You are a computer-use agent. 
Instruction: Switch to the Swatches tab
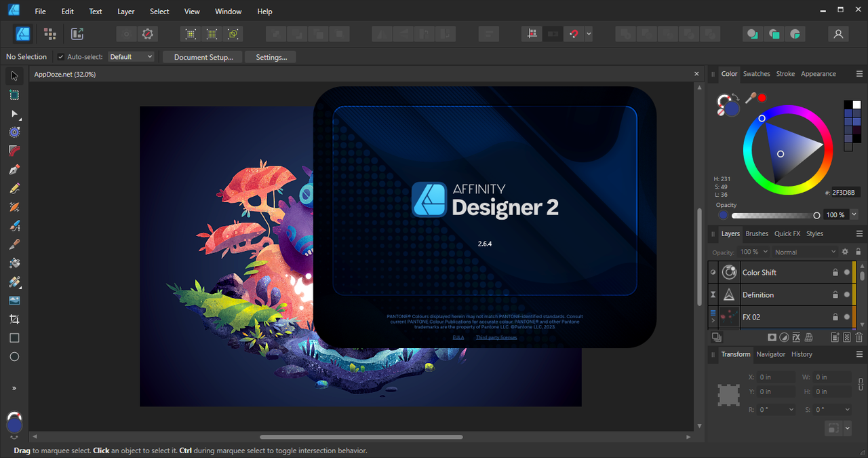756,74
